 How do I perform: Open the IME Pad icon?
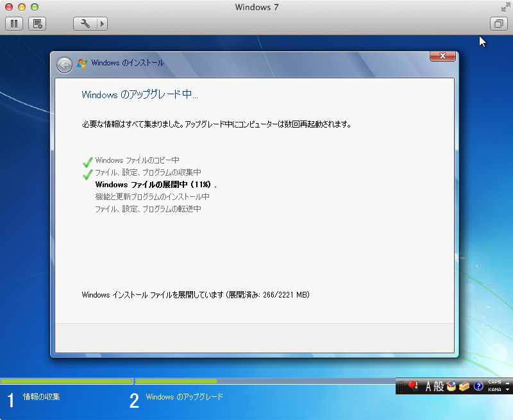pyautogui.click(x=451, y=386)
